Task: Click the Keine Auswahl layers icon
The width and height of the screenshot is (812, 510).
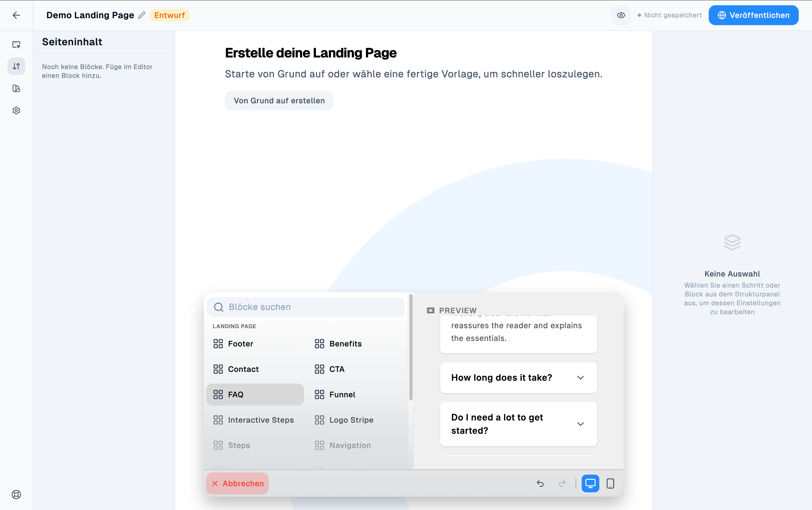Action: point(732,242)
